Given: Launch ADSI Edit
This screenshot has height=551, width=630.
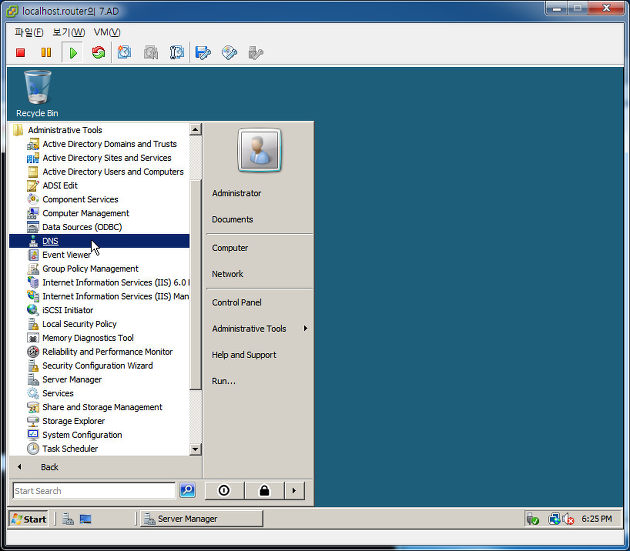Looking at the screenshot, I should [99, 186].
